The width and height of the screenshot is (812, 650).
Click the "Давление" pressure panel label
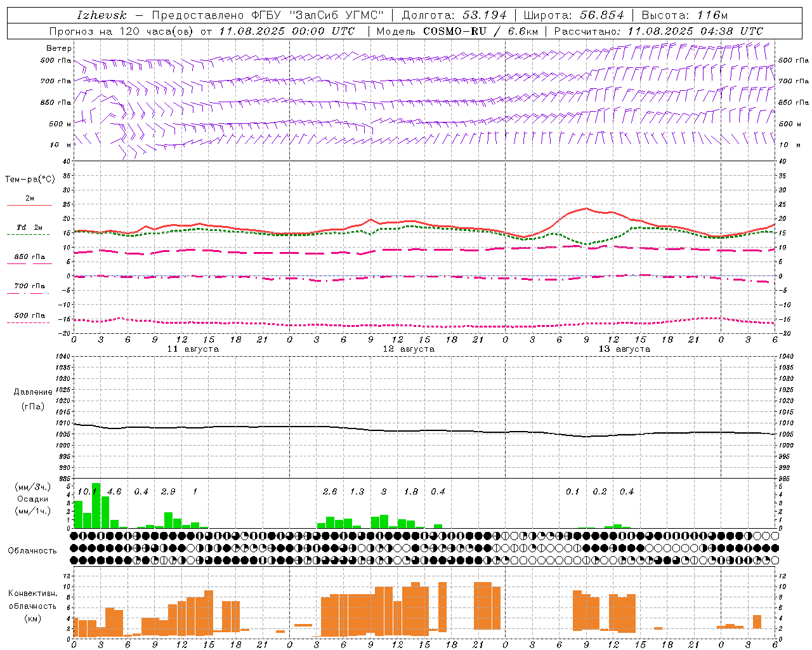coord(33,392)
